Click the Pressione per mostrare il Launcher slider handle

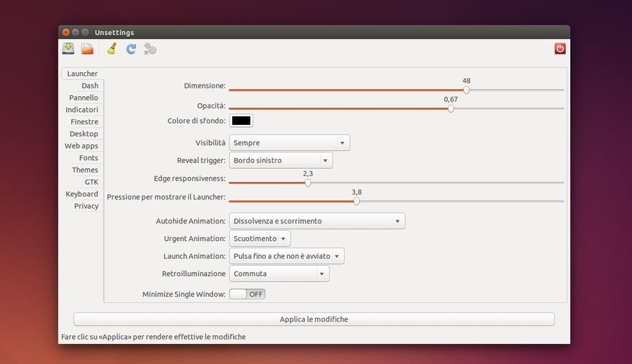pyautogui.click(x=357, y=201)
